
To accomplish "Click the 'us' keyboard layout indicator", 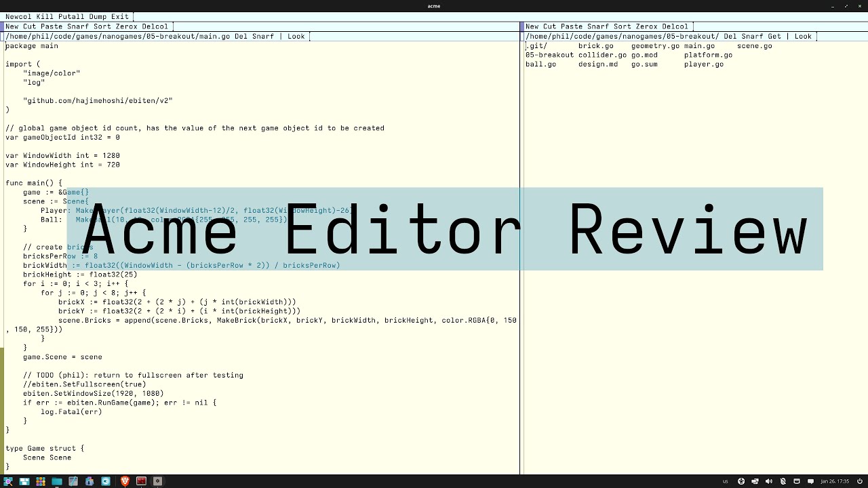I will tap(725, 481).
